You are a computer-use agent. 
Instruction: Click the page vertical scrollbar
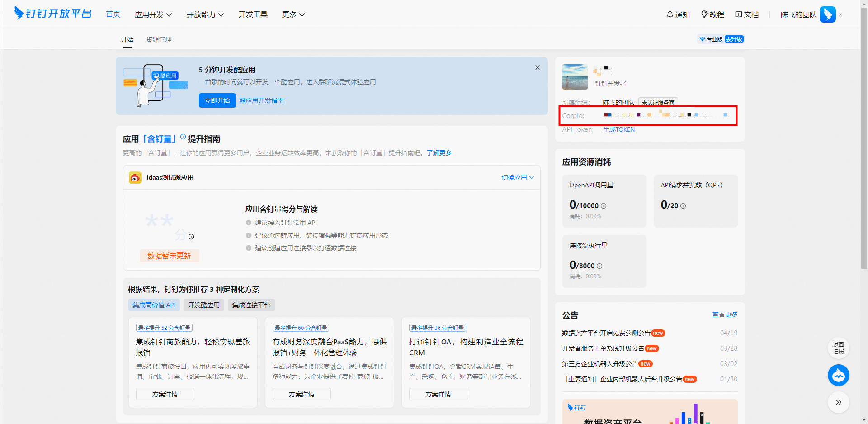tap(864, 136)
